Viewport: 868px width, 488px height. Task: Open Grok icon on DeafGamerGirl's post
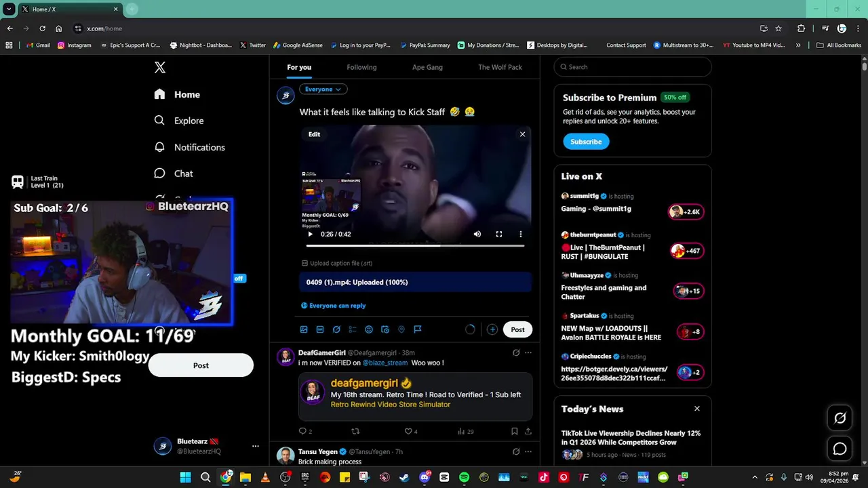[x=516, y=352]
